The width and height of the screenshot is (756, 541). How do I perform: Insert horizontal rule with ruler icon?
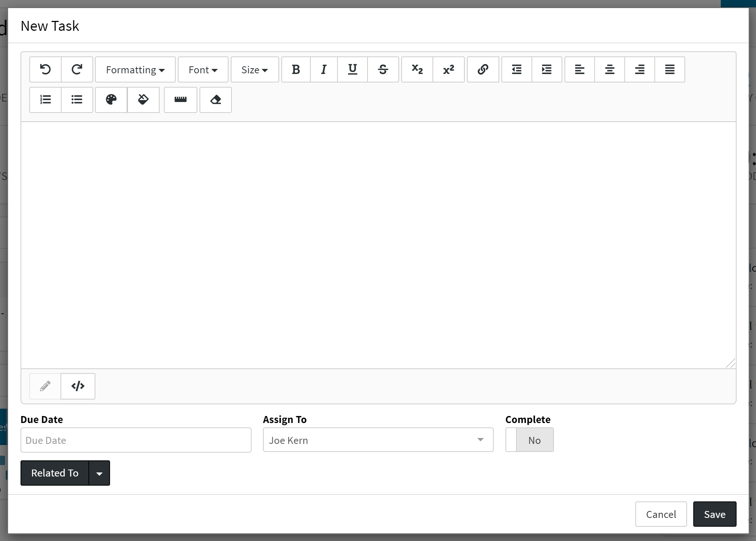pos(180,100)
